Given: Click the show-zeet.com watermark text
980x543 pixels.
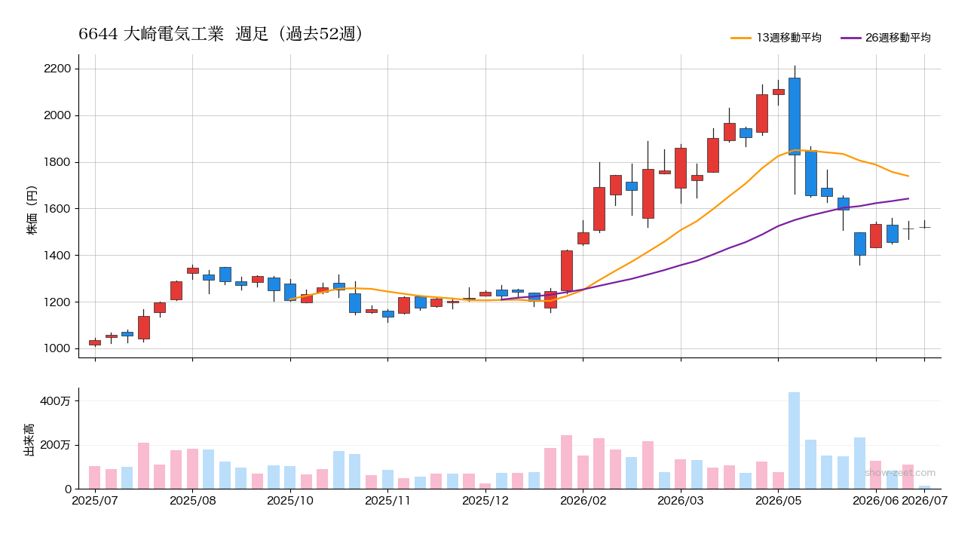Looking at the screenshot, I should click(x=900, y=473).
